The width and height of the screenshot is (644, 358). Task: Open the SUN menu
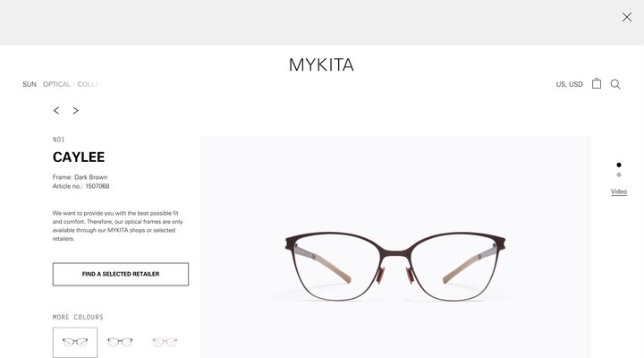[x=30, y=84]
